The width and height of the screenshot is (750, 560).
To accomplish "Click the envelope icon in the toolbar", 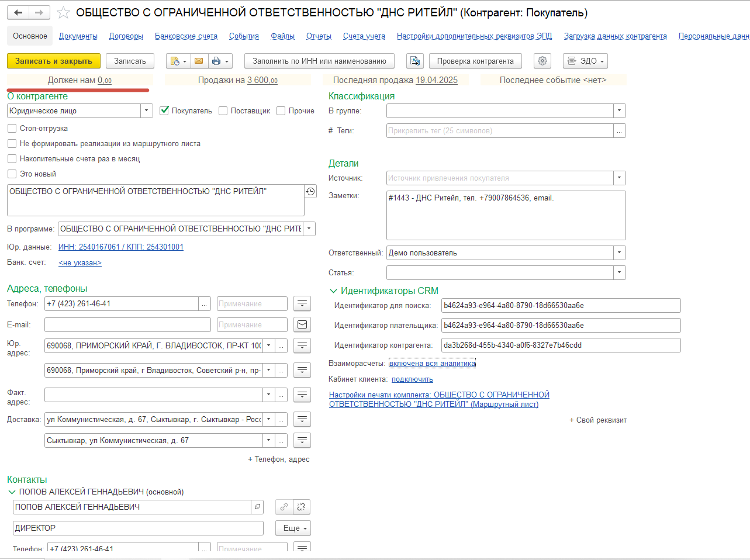I will point(199,61).
